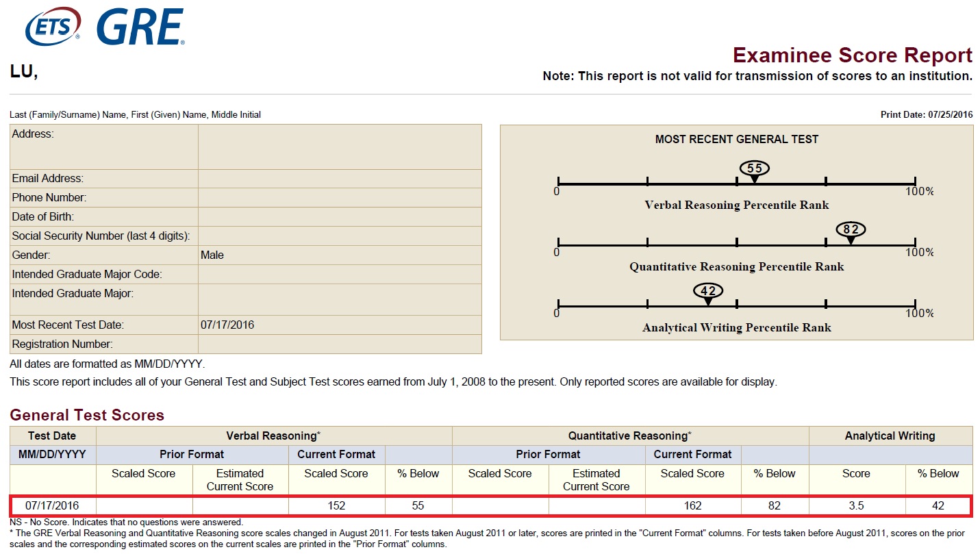Click the Registration Number: label
980x554 pixels.
coord(62,344)
